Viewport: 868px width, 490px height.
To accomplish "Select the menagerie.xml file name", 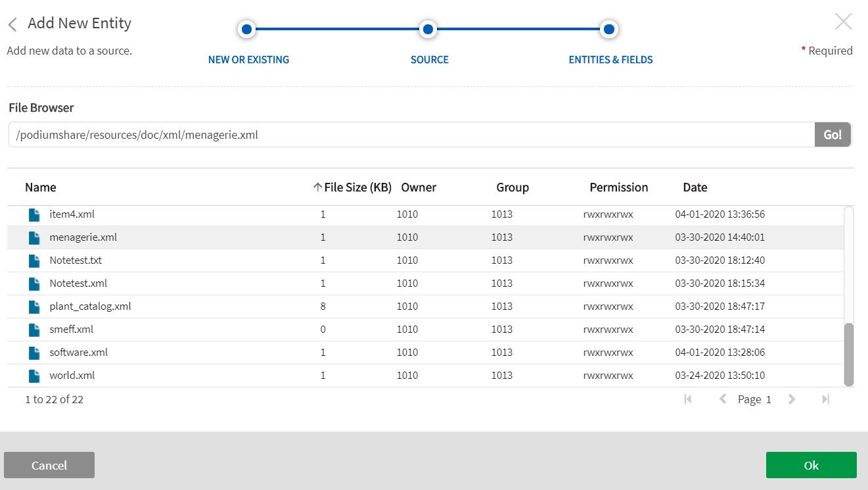I will point(83,237).
